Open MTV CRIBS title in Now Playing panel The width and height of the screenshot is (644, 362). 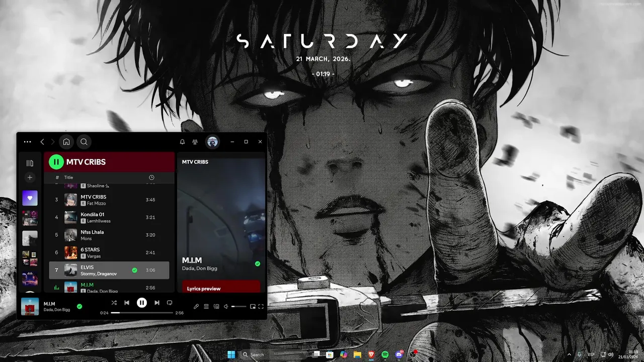click(195, 162)
